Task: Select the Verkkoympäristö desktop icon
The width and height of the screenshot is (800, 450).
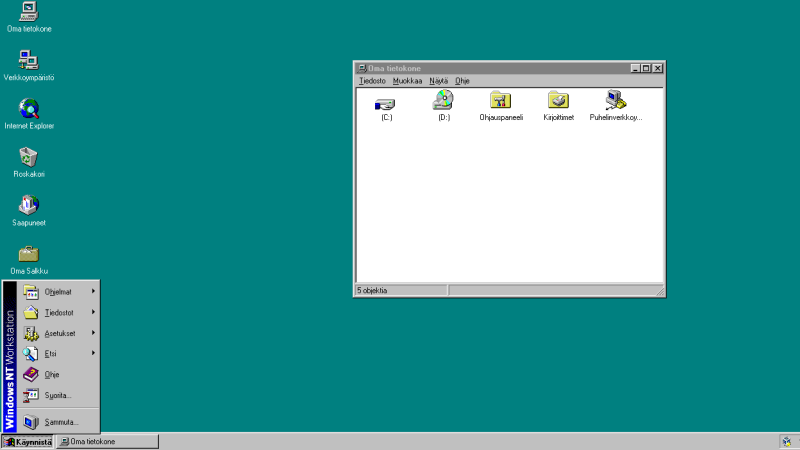Action: click(x=29, y=65)
